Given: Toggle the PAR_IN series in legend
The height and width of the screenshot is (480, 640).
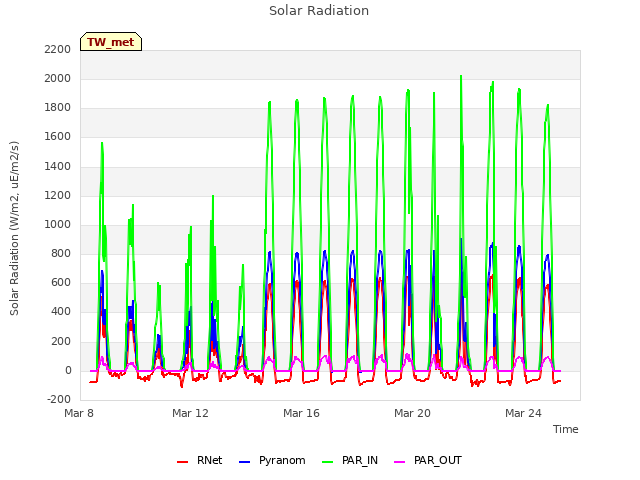Looking at the screenshot, I should click(x=350, y=460).
